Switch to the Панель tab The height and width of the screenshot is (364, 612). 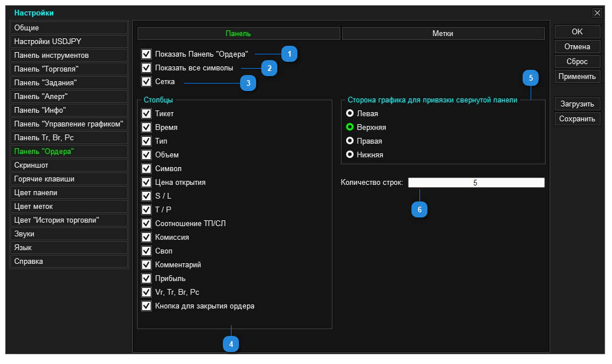pos(238,34)
